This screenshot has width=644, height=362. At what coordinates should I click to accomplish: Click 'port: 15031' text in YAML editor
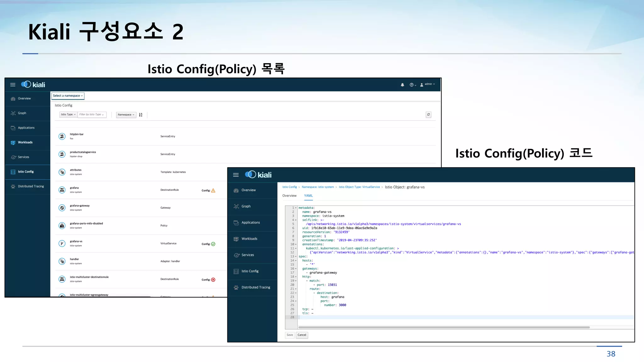pyautogui.click(x=327, y=285)
